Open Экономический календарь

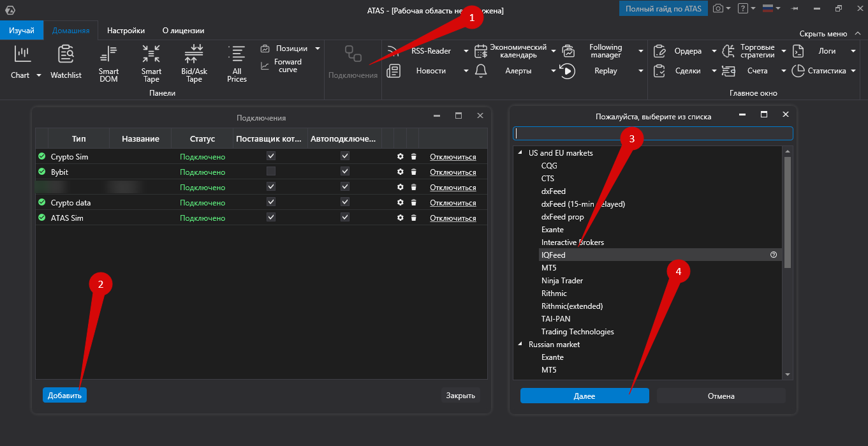pyautogui.click(x=511, y=51)
